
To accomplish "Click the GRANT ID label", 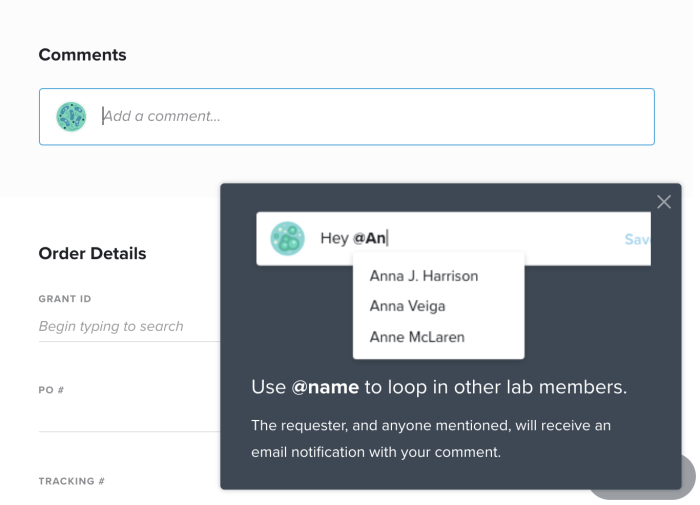I will coord(65,299).
